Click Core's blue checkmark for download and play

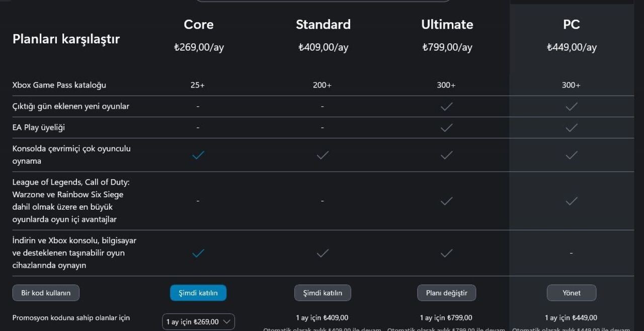point(198,253)
